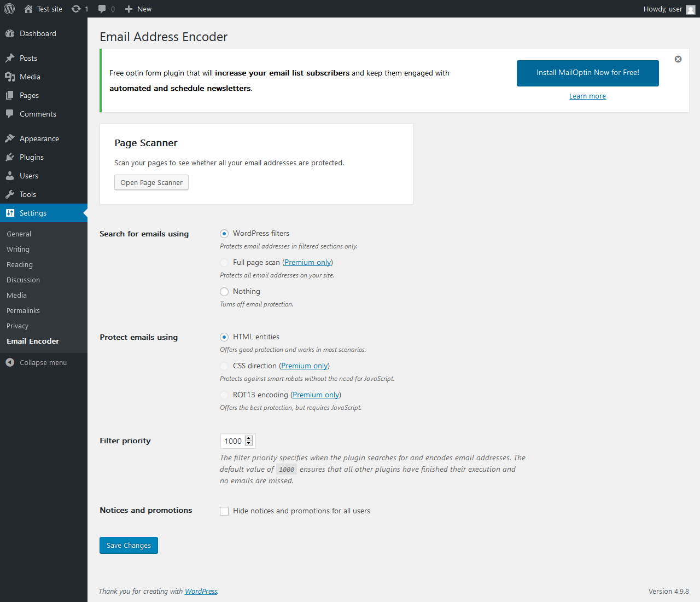Click the Plugins plug icon

pos(10,157)
